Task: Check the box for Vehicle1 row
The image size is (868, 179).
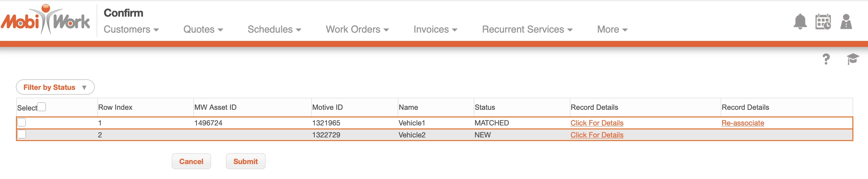Action: pos(22,122)
